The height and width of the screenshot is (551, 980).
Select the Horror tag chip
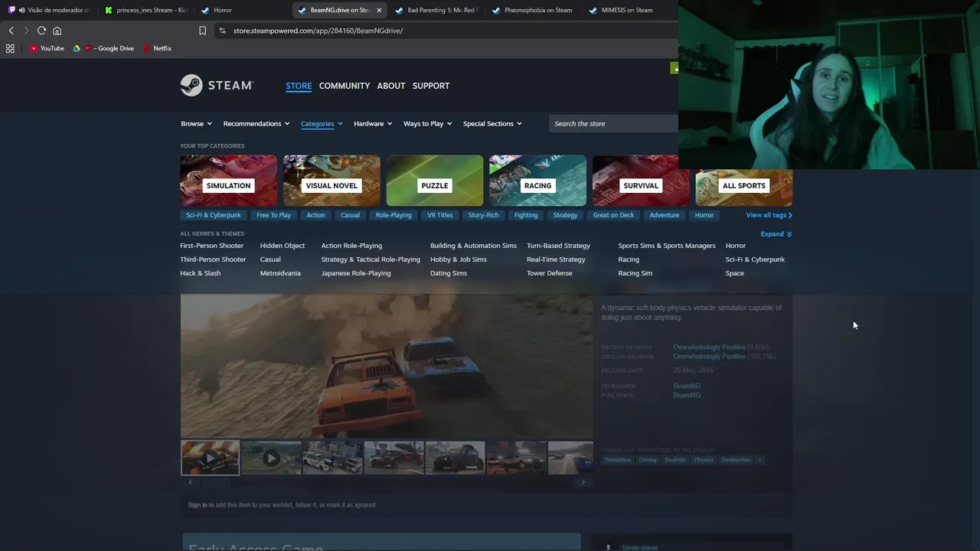pos(704,215)
